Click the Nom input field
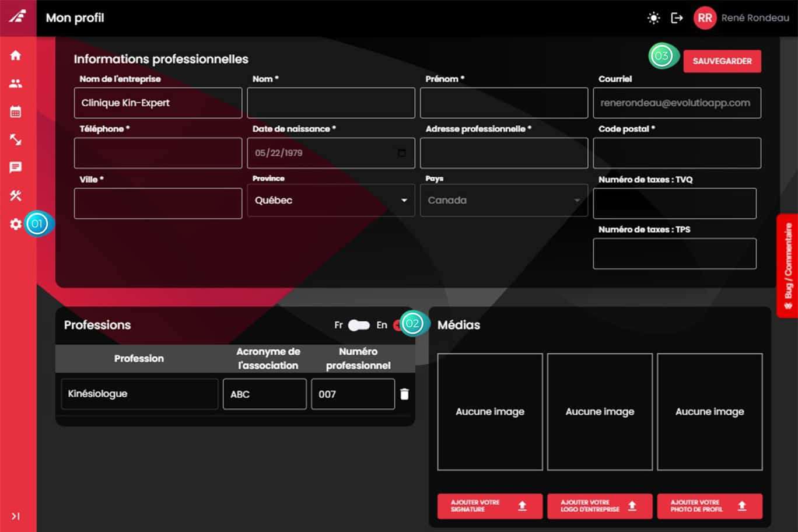798x532 pixels. 331,103
